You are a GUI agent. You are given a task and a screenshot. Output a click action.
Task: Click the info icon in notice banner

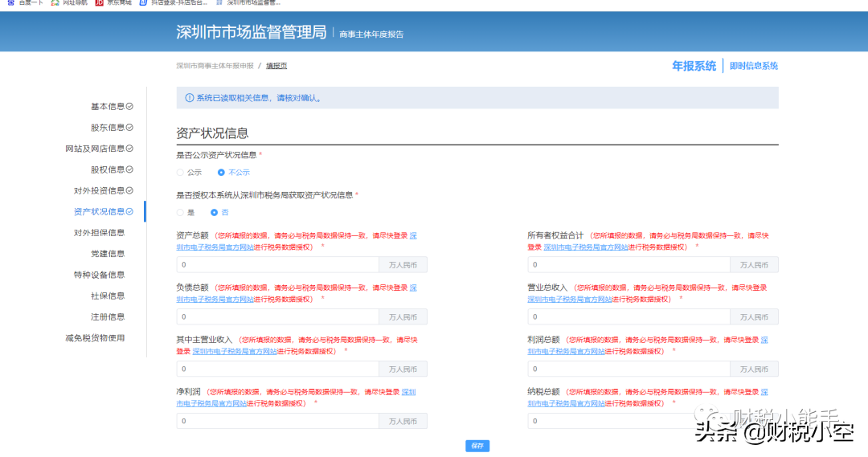pyautogui.click(x=190, y=98)
